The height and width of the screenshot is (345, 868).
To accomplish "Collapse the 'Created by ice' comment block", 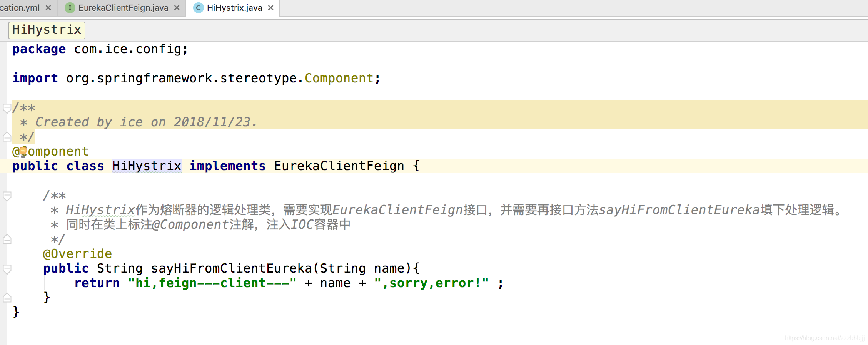I will pos(7,108).
